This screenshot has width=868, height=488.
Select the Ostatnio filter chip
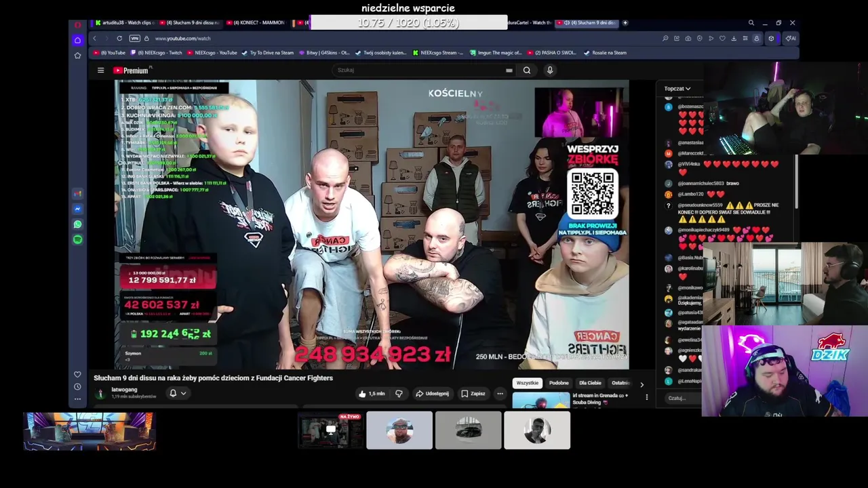620,383
